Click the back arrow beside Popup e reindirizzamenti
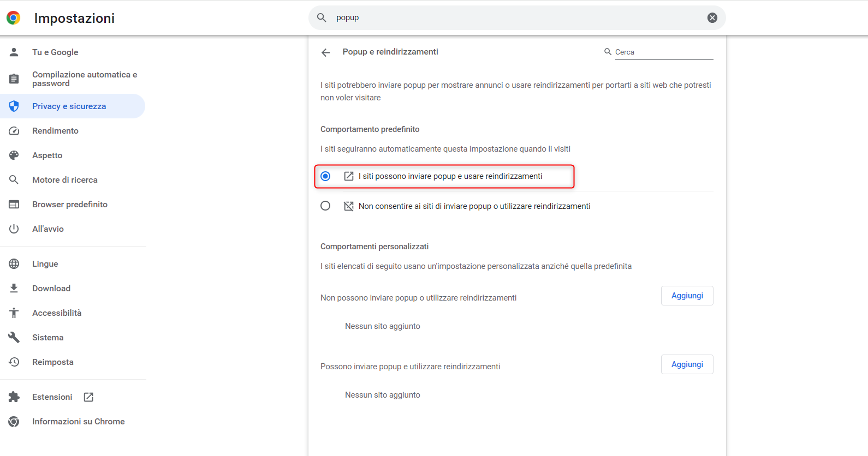Image resolution: width=868 pixels, height=456 pixels. (326, 52)
